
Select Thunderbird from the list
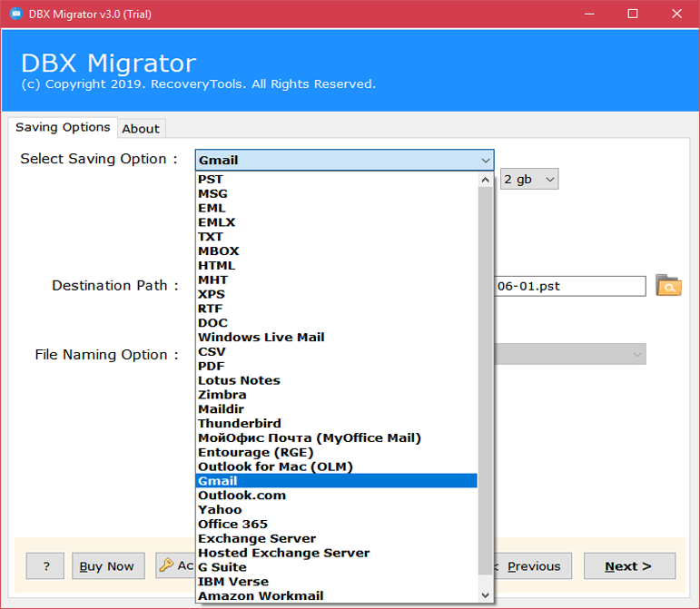337,424
